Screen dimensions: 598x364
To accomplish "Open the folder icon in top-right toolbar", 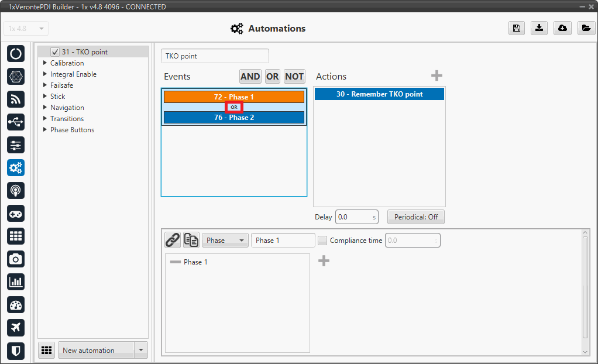I will coord(585,28).
